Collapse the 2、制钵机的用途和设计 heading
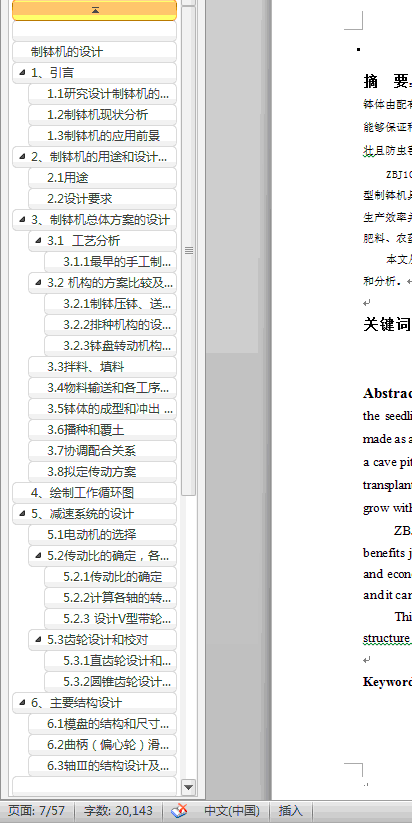 [x=22, y=156]
